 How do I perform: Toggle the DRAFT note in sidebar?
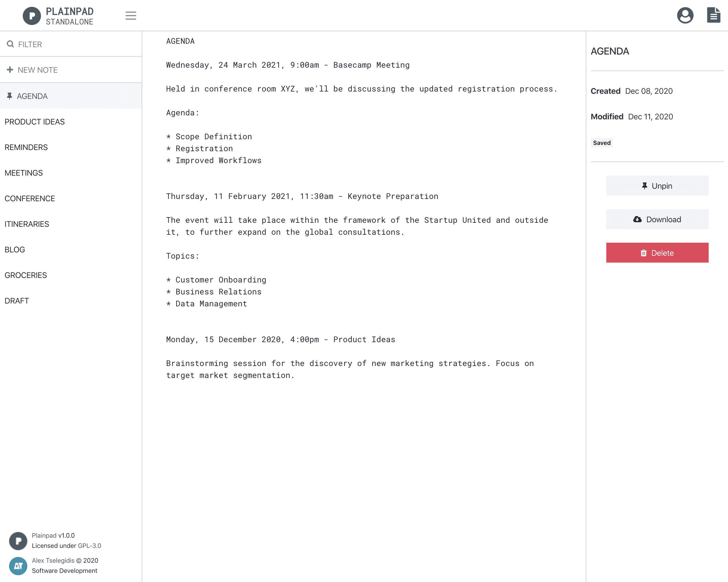point(16,300)
